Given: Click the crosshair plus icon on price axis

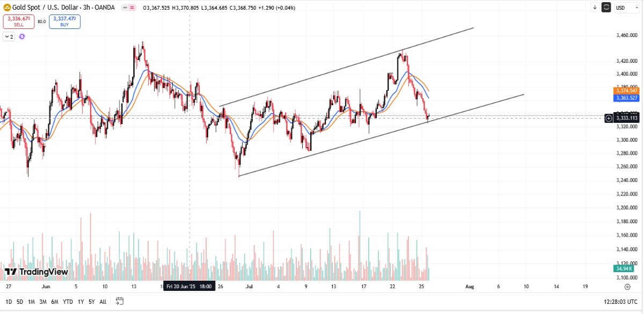Looking at the screenshot, I should point(609,118).
